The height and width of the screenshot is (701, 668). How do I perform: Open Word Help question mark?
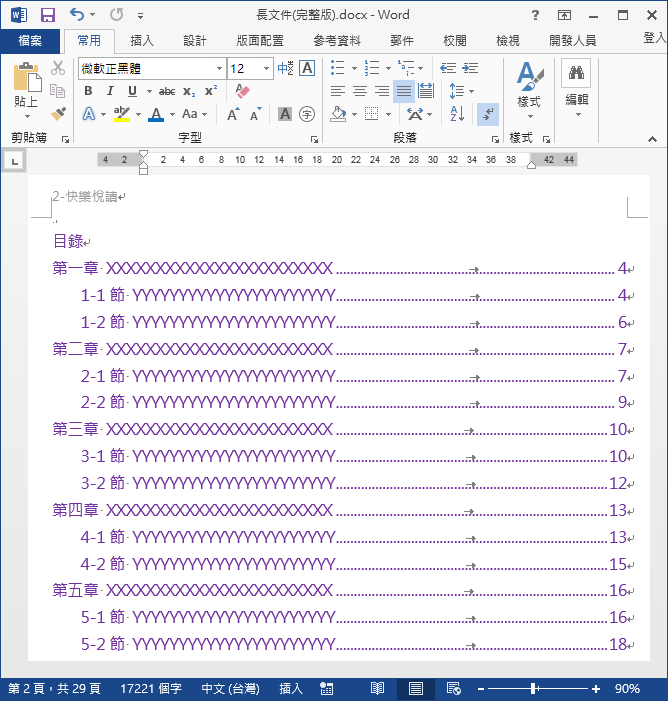pos(535,15)
